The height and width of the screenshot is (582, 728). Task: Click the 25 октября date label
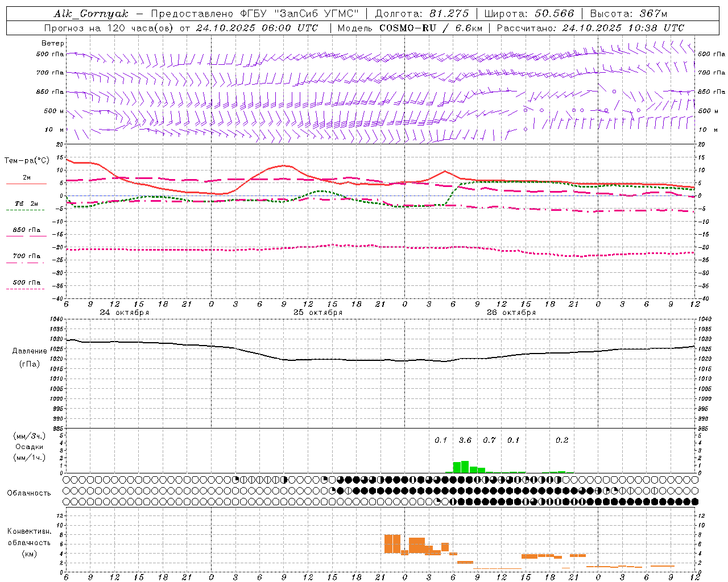pyautogui.click(x=318, y=313)
